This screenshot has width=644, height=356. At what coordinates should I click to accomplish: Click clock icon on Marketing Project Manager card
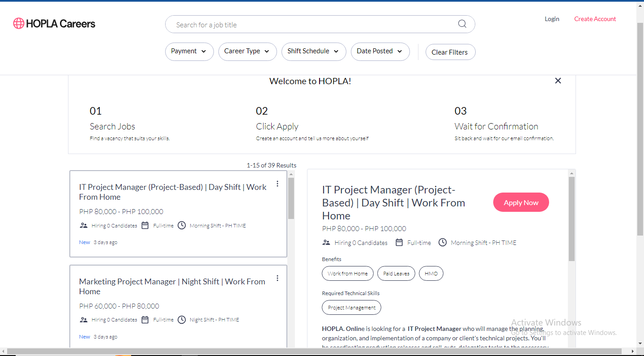coord(182,320)
